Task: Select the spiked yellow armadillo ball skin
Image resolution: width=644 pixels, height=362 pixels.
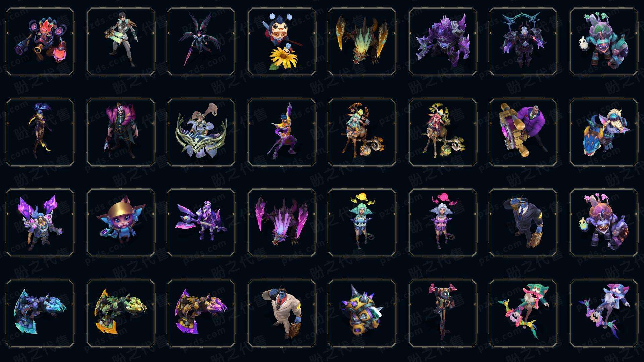Action: (x=362, y=313)
